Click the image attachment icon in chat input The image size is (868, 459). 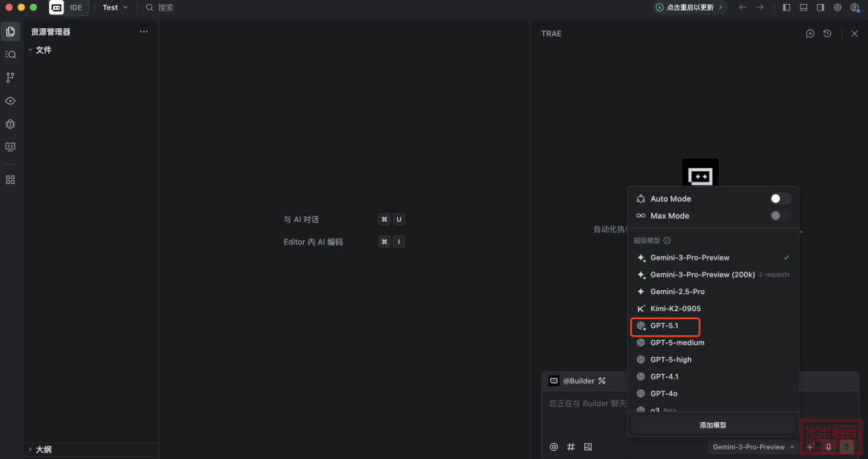tap(588, 447)
